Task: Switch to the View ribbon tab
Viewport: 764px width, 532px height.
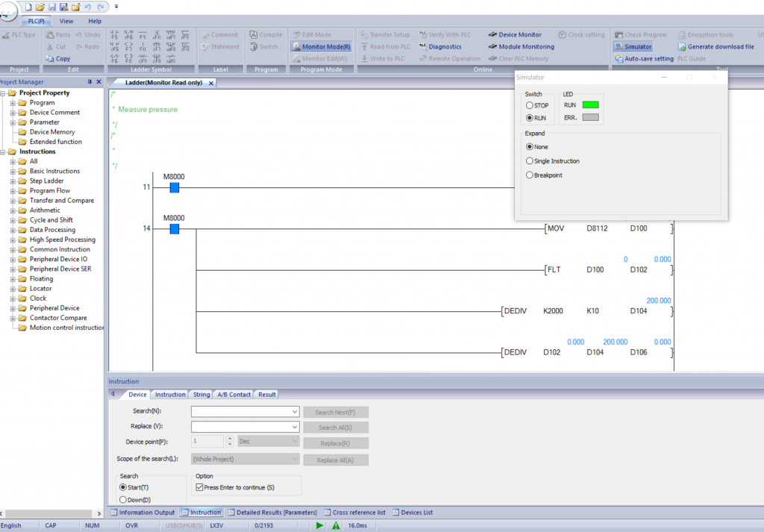Action: tap(66, 21)
